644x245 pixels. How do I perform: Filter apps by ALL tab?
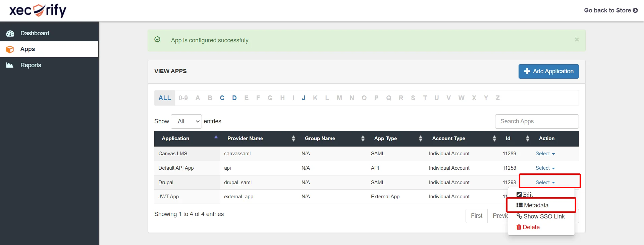[165, 98]
